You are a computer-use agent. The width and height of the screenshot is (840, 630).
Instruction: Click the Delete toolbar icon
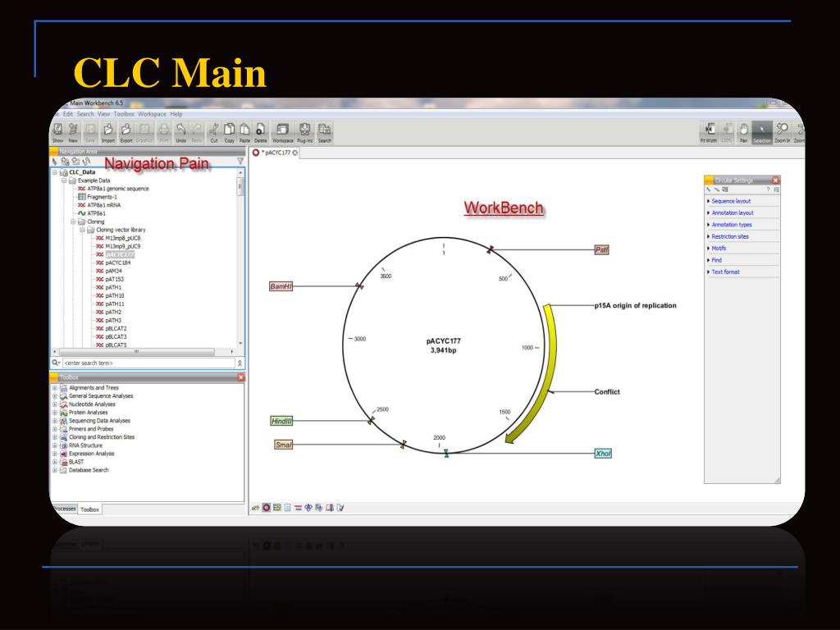260,132
